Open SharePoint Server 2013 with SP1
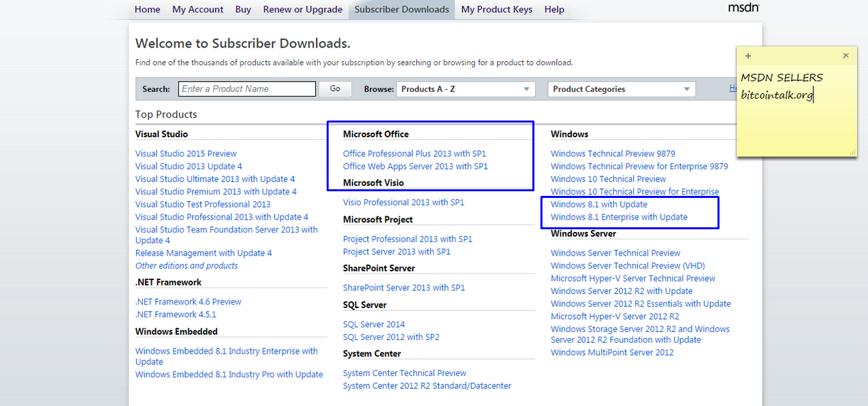868x406 pixels. point(404,288)
